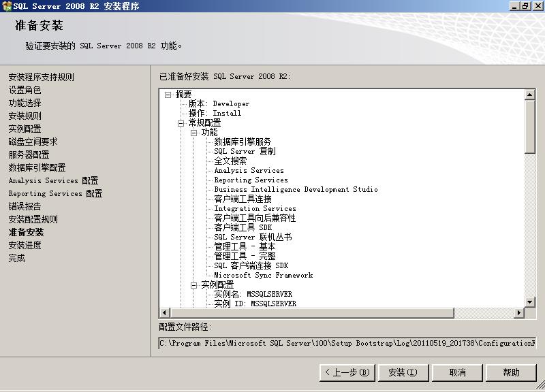Minimize the SQL Server setup window
This screenshot has width=545, height=392.
(x=515, y=6)
